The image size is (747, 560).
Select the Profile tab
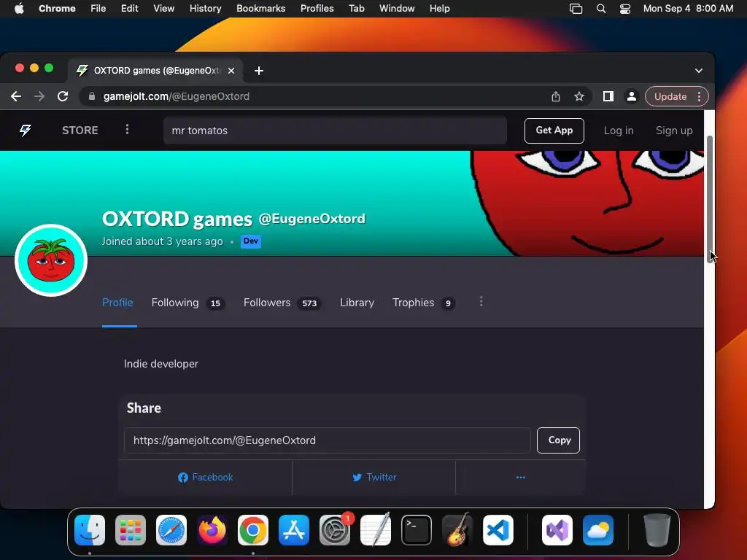[117, 303]
